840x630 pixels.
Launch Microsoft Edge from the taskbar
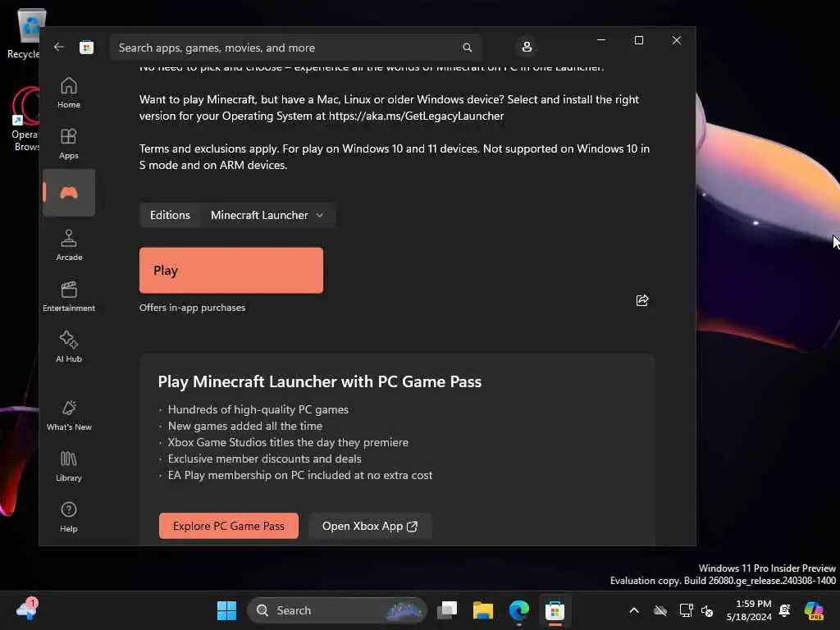point(518,610)
